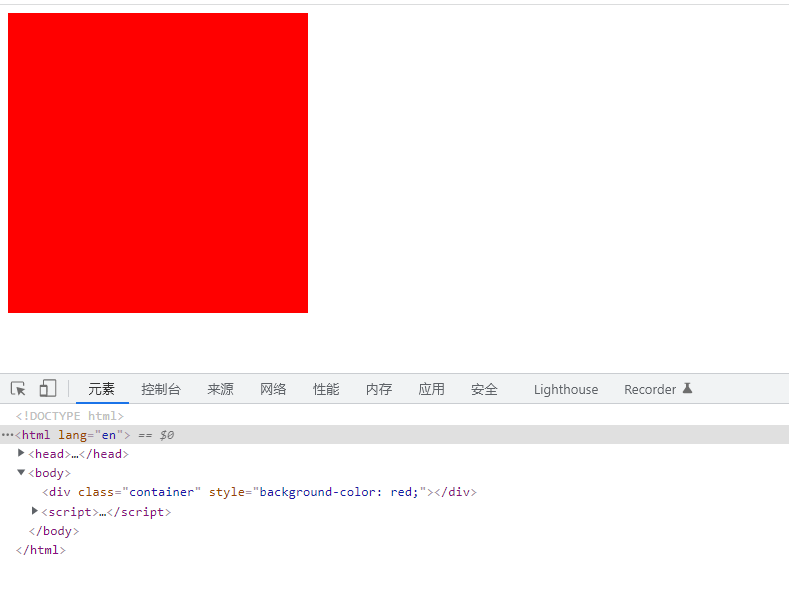Open the 控制台 tab

161,389
